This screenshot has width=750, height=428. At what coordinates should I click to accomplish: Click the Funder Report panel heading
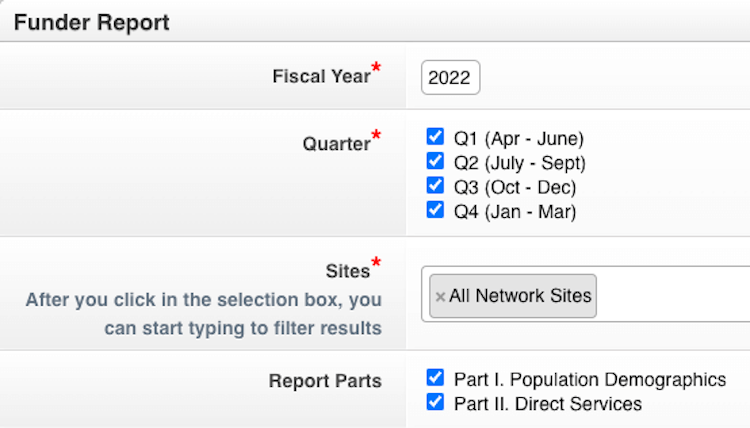point(91,21)
